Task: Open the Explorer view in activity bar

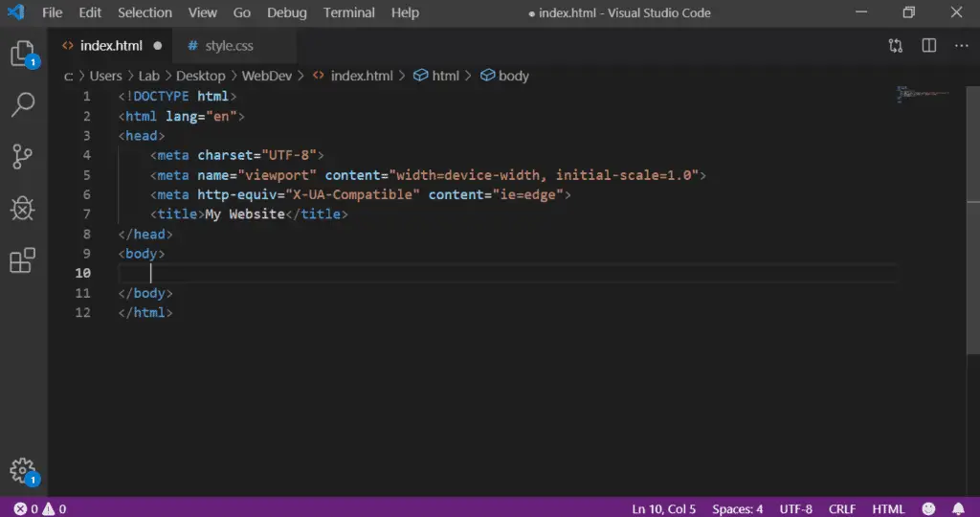Action: [23, 54]
